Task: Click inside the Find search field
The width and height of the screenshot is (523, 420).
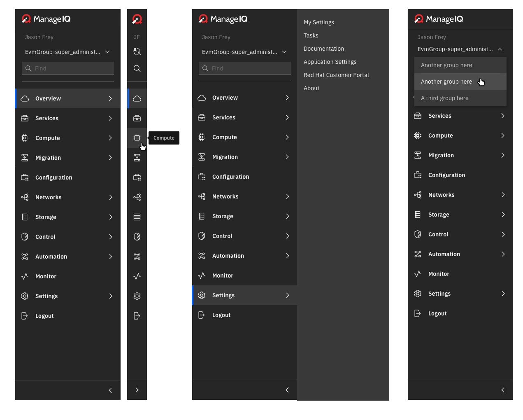Action: [67, 68]
